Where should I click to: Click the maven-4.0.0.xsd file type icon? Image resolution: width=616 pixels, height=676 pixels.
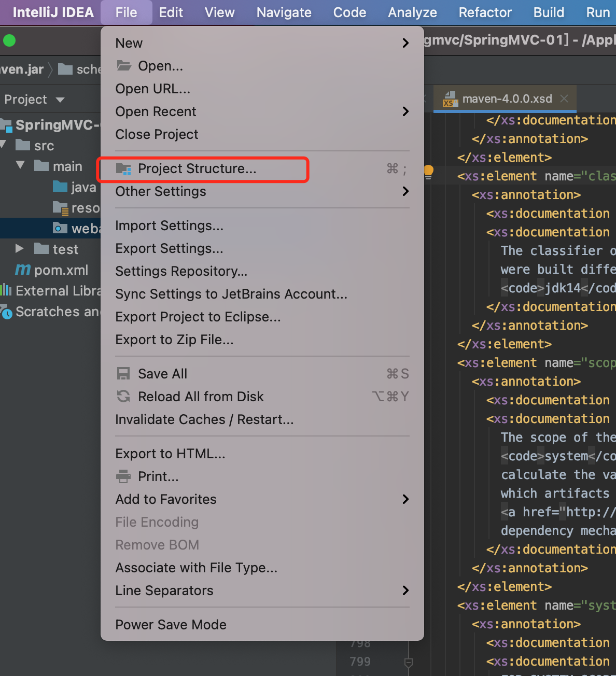450,99
